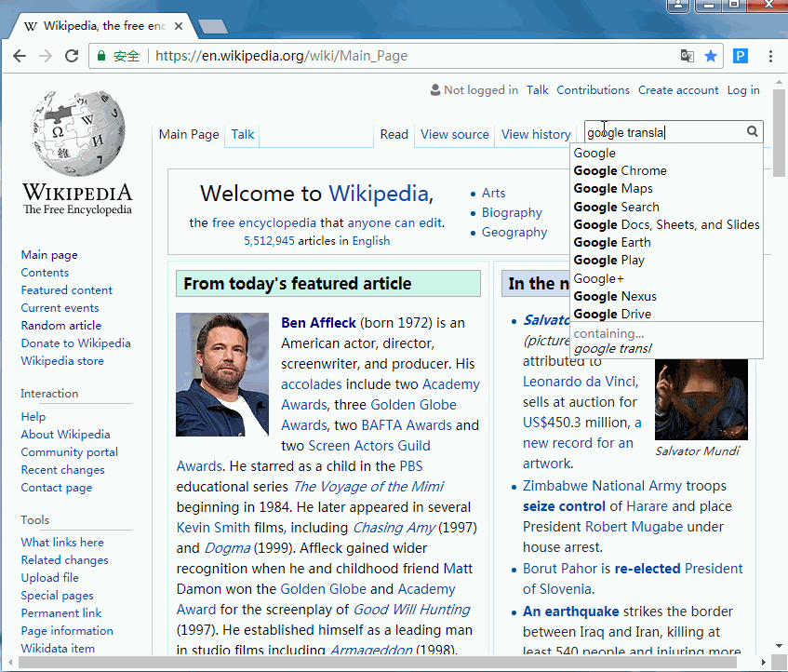Select 'Google Chrome' search suggestion

[620, 170]
